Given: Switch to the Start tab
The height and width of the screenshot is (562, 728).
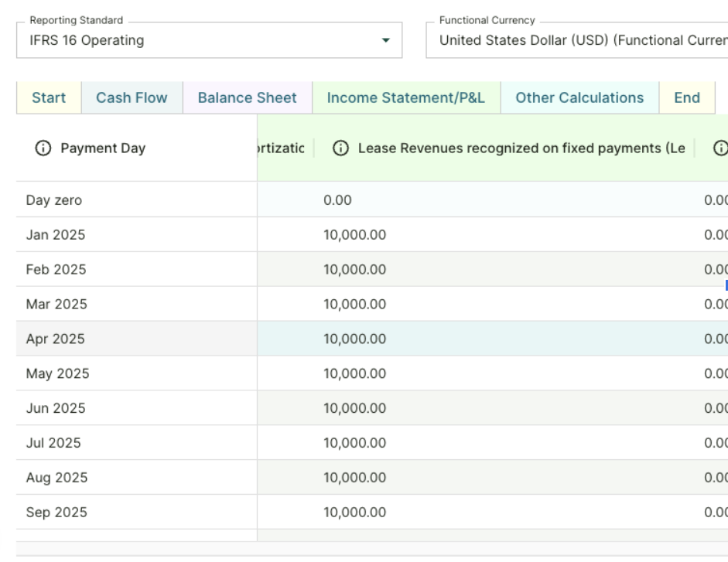Looking at the screenshot, I should coord(49,98).
